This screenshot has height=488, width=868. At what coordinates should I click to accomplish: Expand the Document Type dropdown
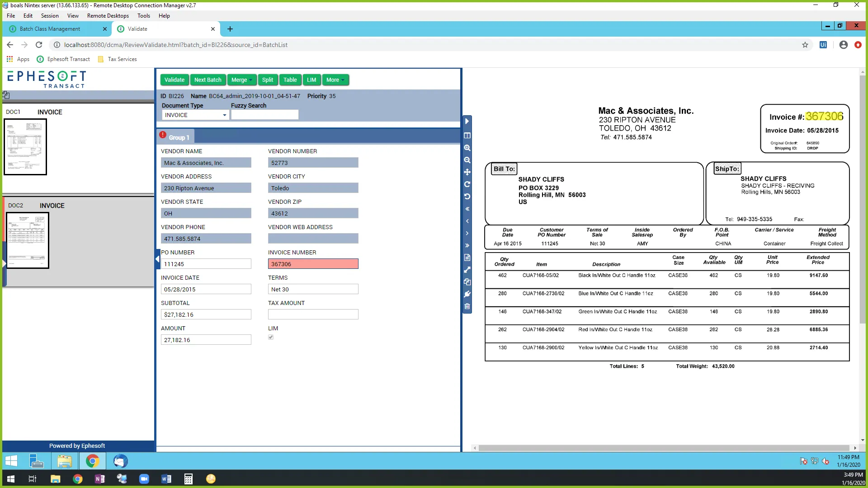225,114
